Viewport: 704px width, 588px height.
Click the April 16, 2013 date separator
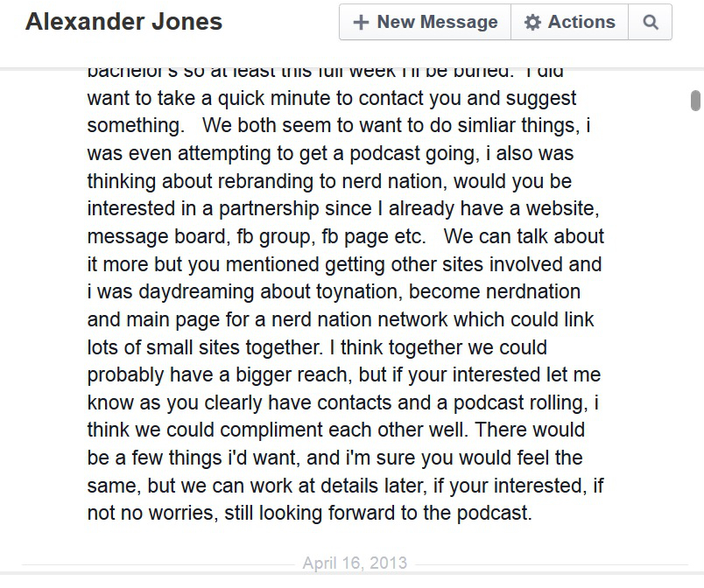tap(355, 563)
